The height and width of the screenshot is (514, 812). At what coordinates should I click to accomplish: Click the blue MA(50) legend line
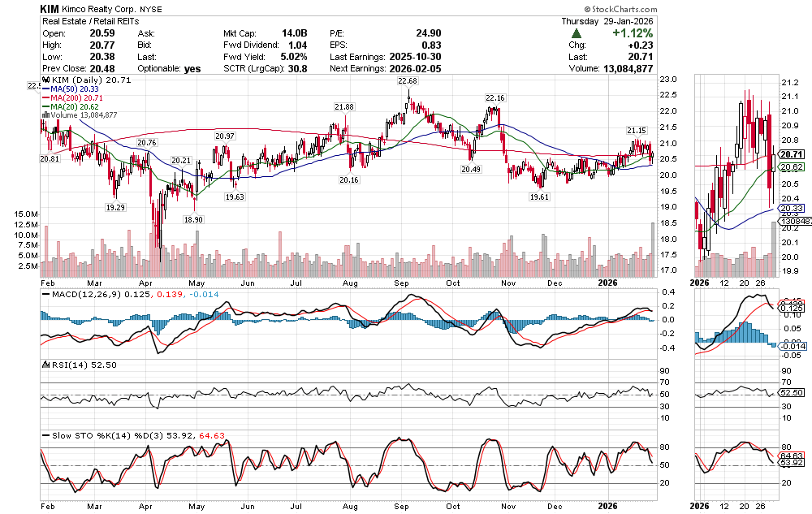[47, 90]
